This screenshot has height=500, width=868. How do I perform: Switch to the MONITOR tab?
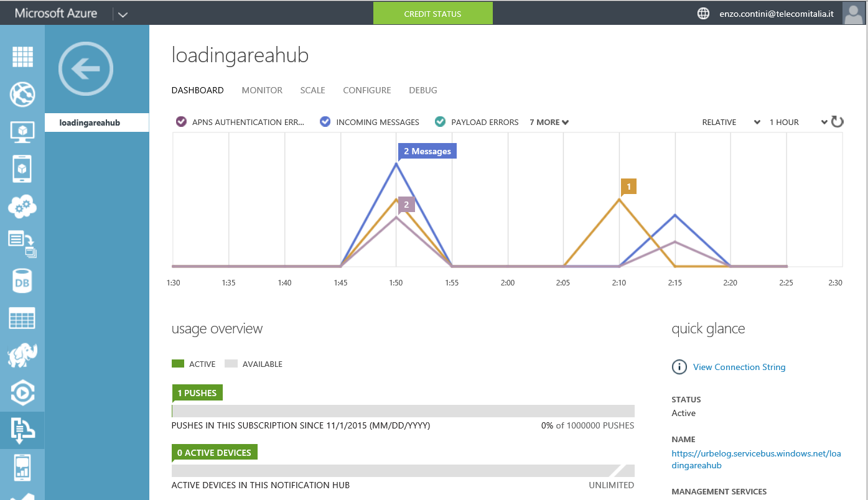pyautogui.click(x=262, y=90)
